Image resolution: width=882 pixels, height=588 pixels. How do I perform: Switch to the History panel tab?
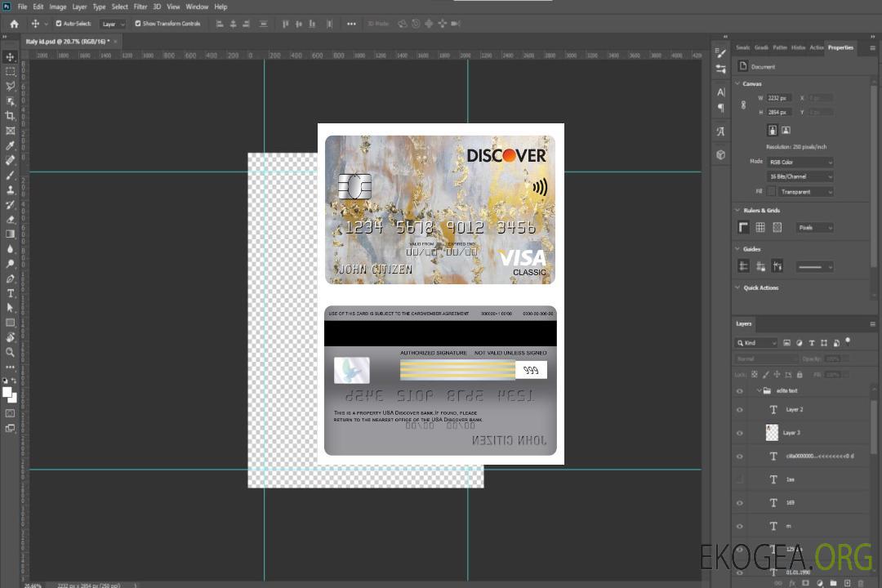[x=798, y=48]
